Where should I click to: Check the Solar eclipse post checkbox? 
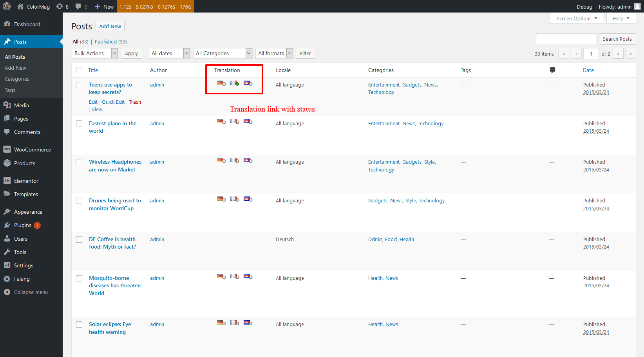[x=79, y=325]
